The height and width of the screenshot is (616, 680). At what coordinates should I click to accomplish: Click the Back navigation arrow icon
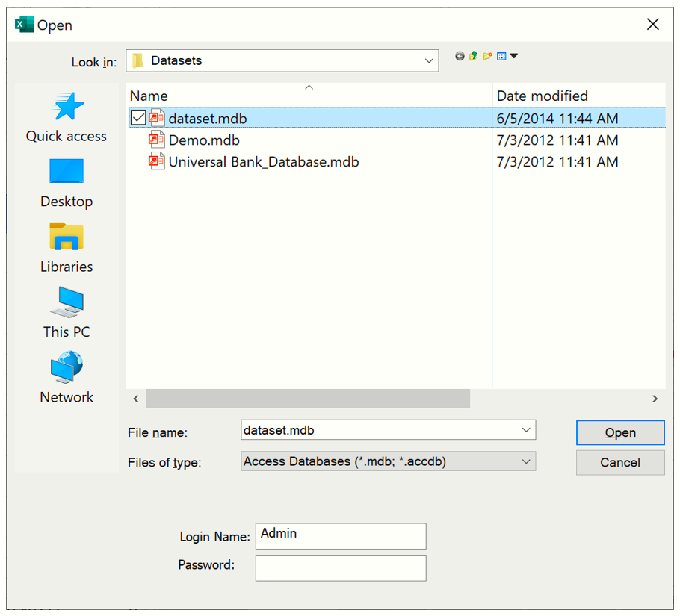point(460,56)
